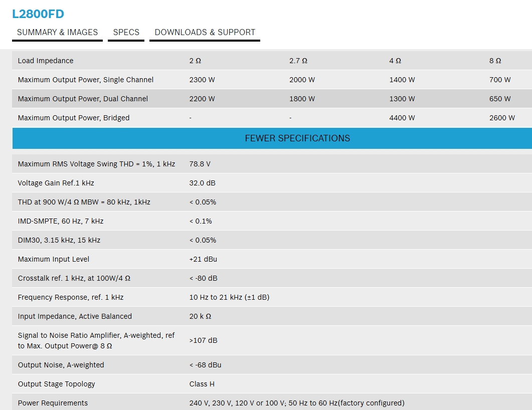Click the 2200 W value
532x410 pixels.
click(202, 99)
